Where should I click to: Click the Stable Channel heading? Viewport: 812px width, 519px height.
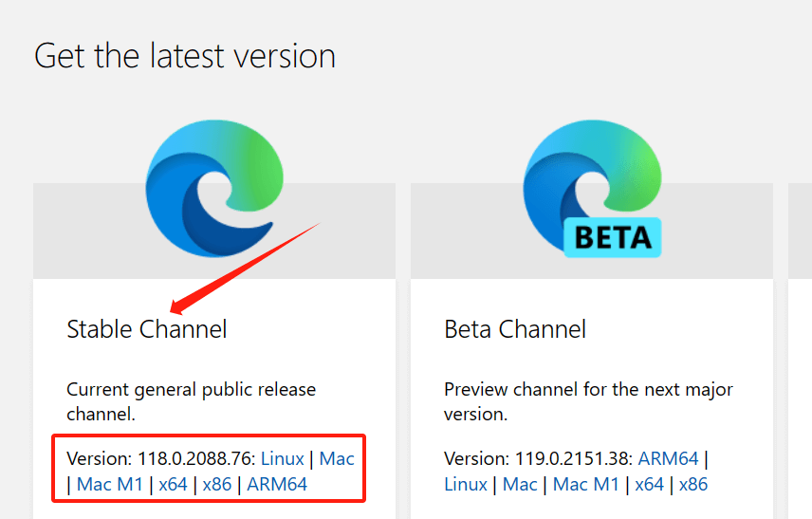click(147, 329)
